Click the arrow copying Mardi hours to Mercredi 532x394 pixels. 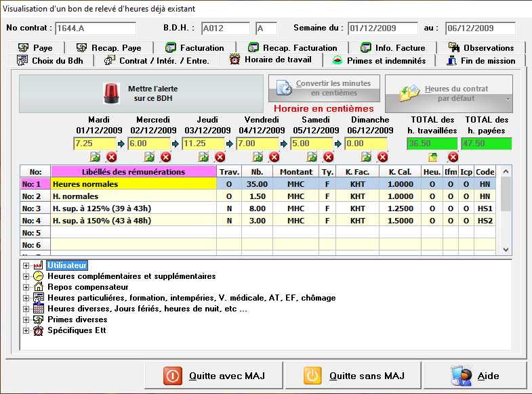[121, 144]
